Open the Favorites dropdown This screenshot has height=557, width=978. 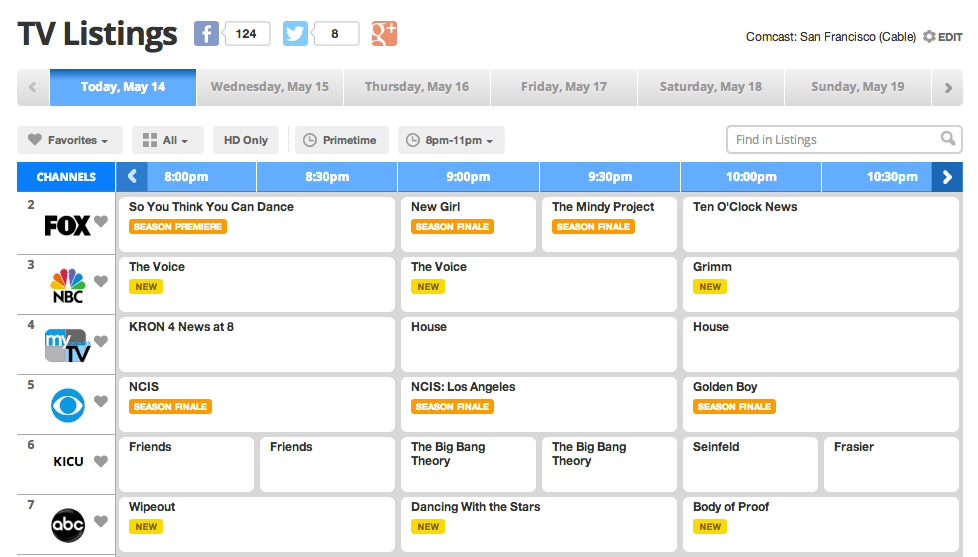[x=70, y=140]
